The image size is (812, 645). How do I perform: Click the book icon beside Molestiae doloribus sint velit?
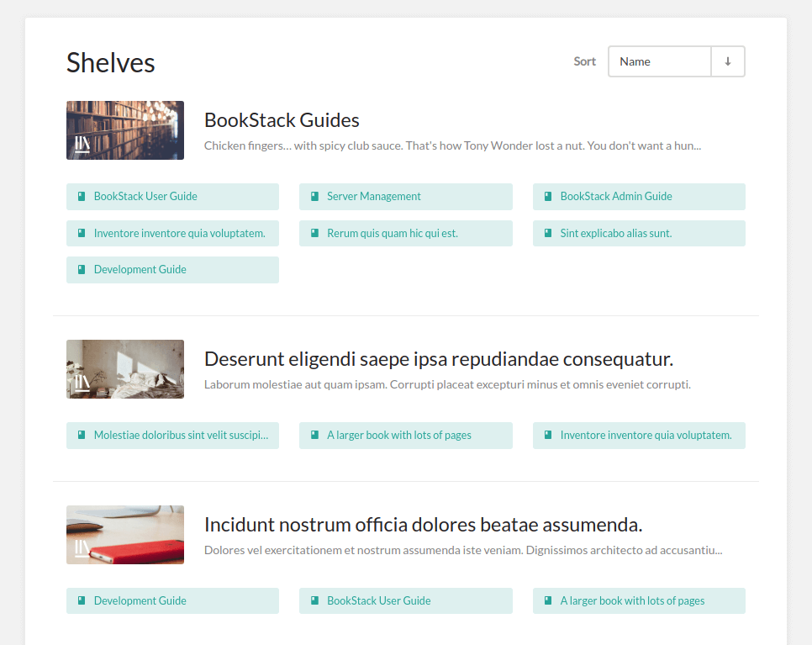pyautogui.click(x=82, y=435)
